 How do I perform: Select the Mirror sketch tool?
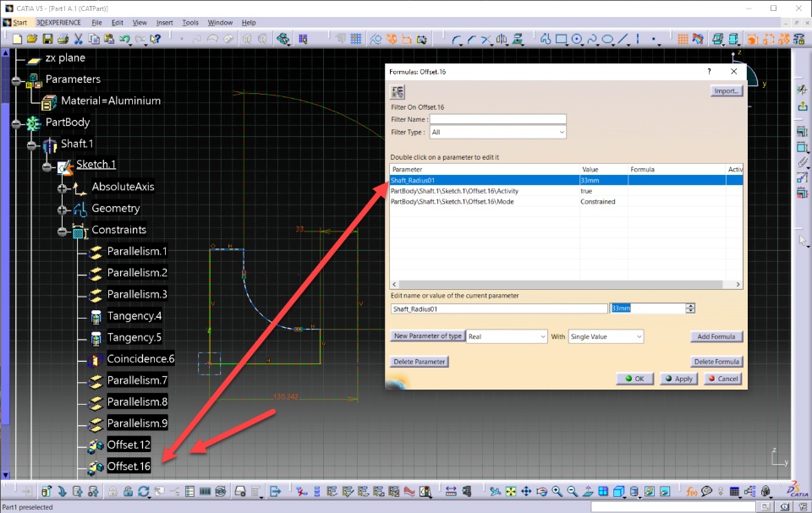pos(502,40)
